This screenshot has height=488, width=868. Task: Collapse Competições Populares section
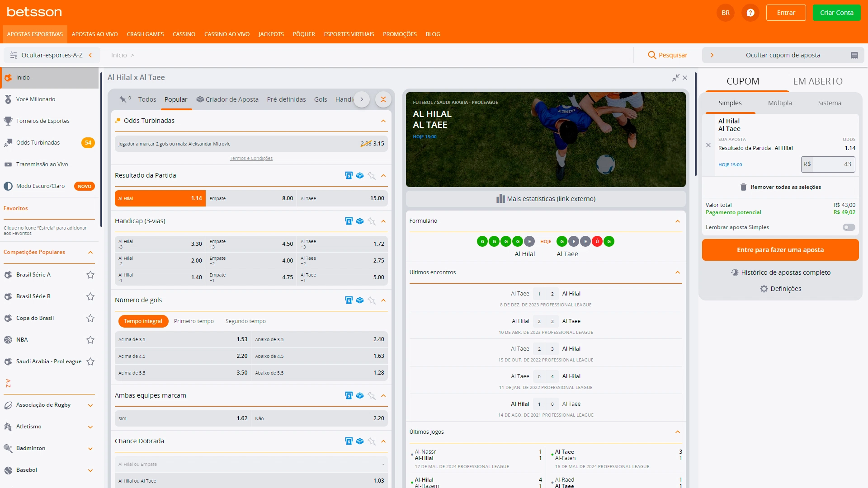[x=90, y=253]
